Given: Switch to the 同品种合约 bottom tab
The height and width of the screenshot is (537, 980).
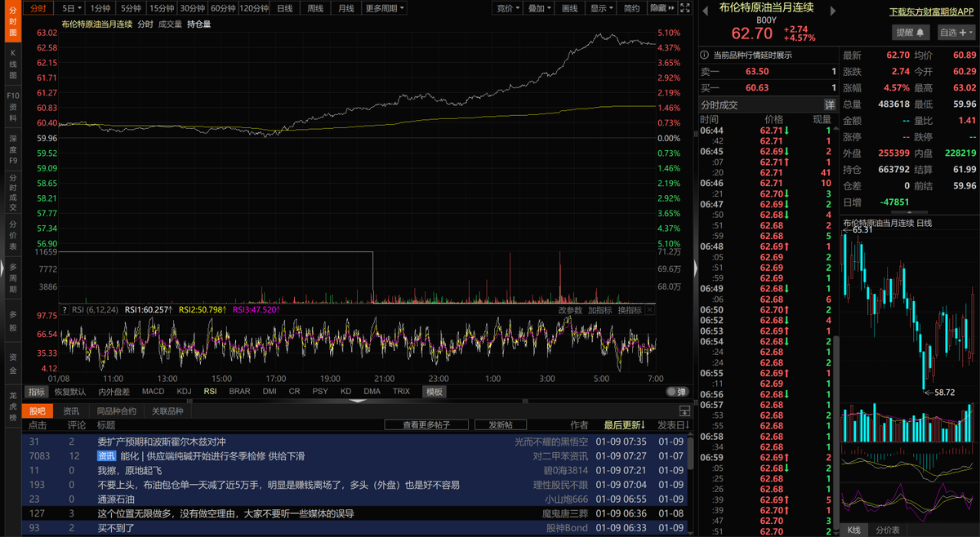Looking at the screenshot, I should (117, 411).
